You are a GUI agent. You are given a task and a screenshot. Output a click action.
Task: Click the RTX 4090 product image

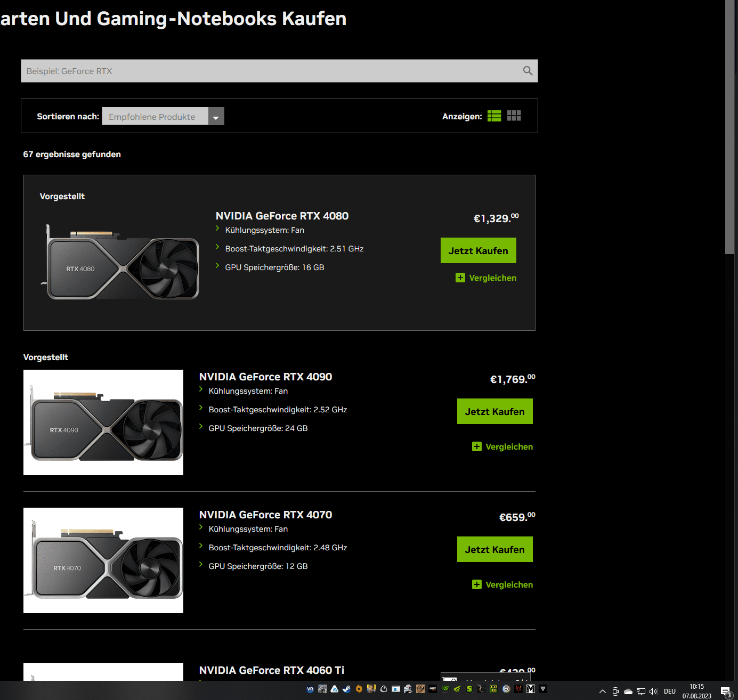tap(103, 422)
